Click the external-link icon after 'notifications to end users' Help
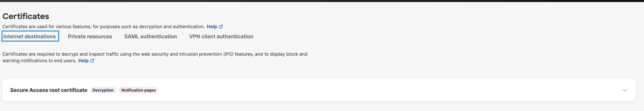 [x=92, y=61]
